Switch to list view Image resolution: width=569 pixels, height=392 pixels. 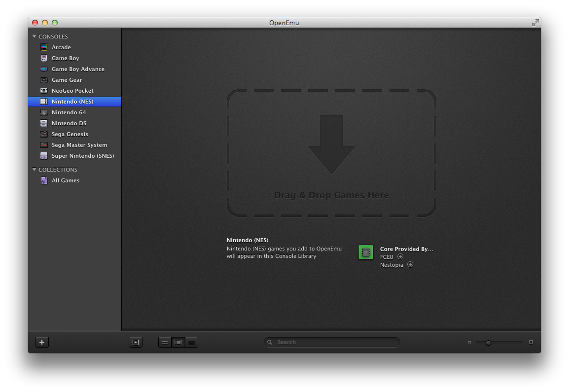(192, 342)
